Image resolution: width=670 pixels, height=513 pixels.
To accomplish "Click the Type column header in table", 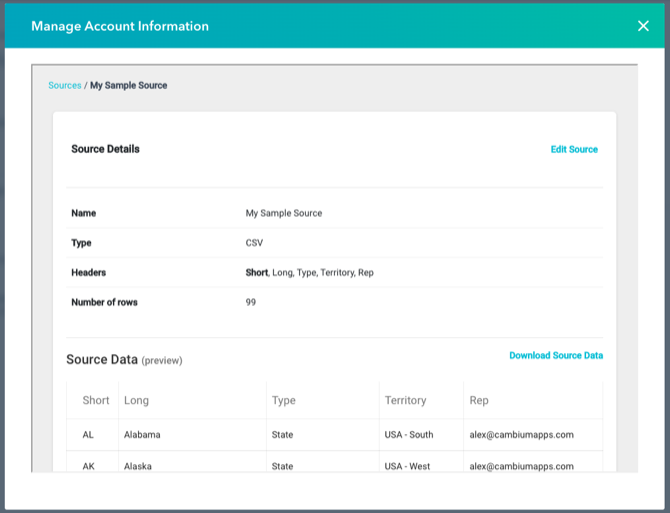I will tap(284, 400).
